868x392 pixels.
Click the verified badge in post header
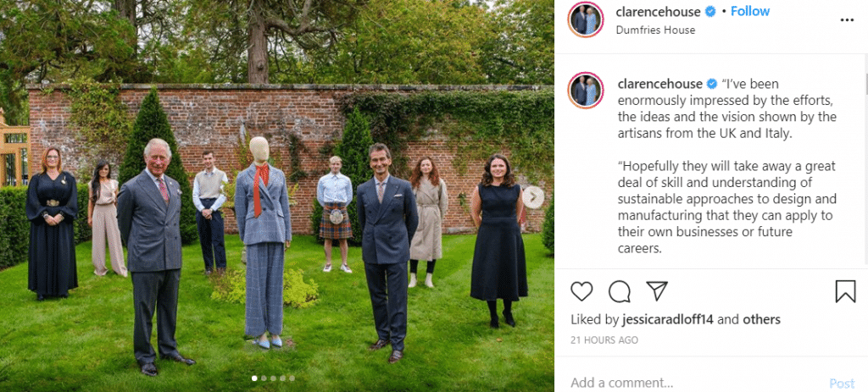point(711,12)
